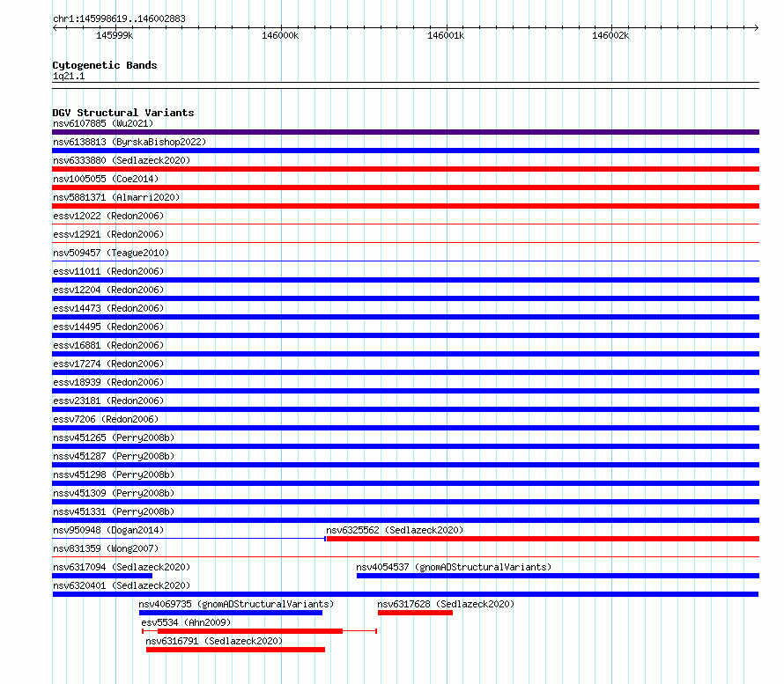The height and width of the screenshot is (684, 784).
Task: Click essv11011 (Redon2006) variant label
Action: coord(108,271)
